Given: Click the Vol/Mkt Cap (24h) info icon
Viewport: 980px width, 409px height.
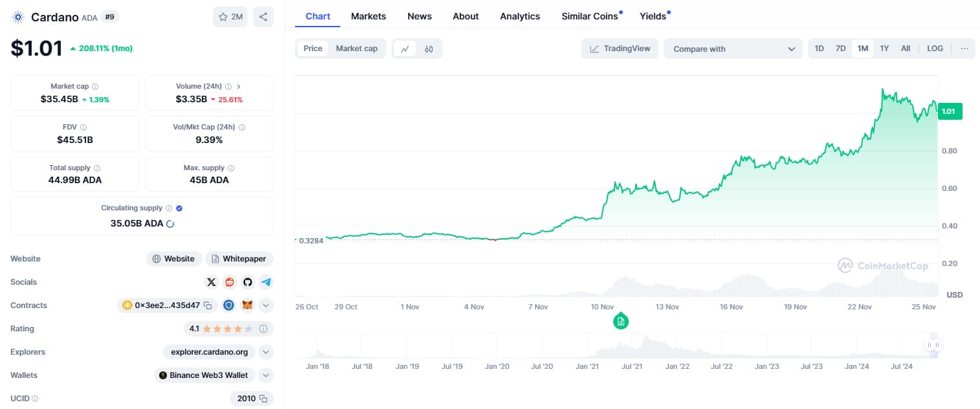Looking at the screenshot, I should (x=241, y=127).
